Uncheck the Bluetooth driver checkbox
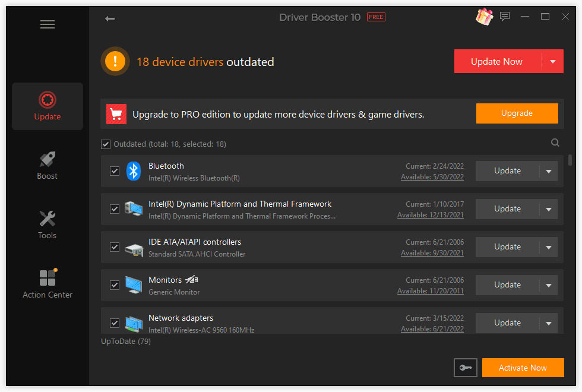This screenshot has height=392, width=582. (x=115, y=171)
